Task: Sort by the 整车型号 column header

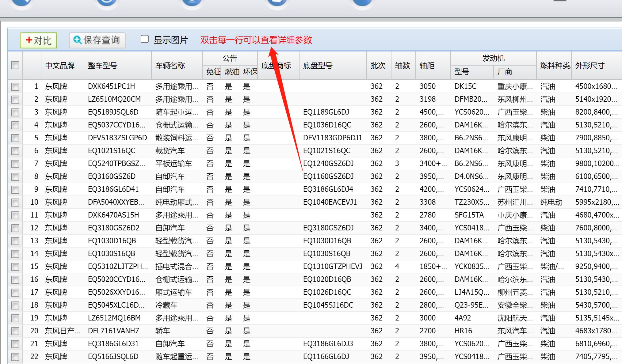Action: 118,65
